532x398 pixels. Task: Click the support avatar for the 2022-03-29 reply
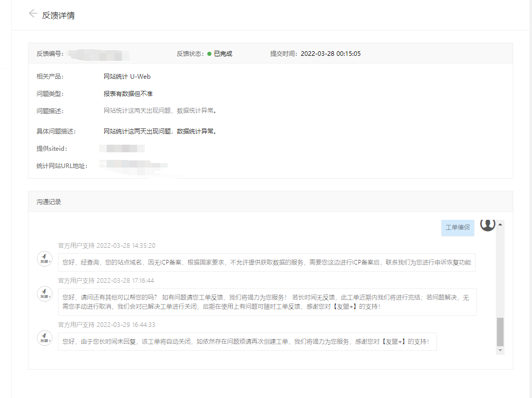point(45,338)
